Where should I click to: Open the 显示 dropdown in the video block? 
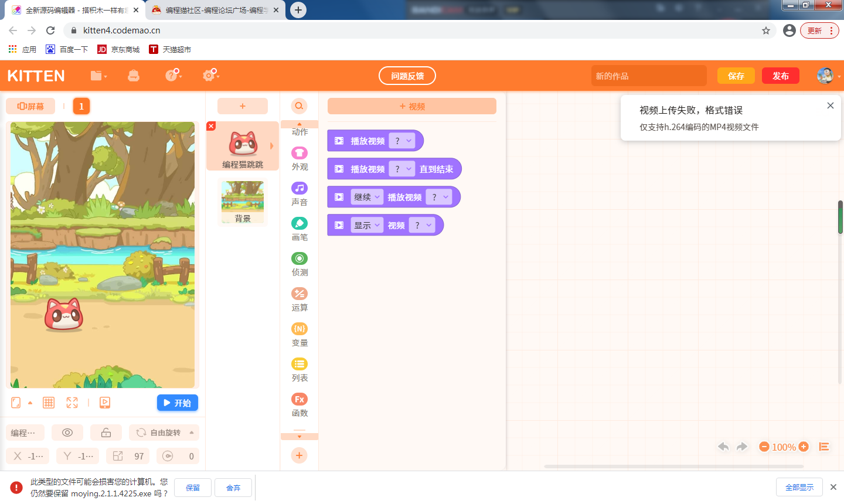point(367,225)
